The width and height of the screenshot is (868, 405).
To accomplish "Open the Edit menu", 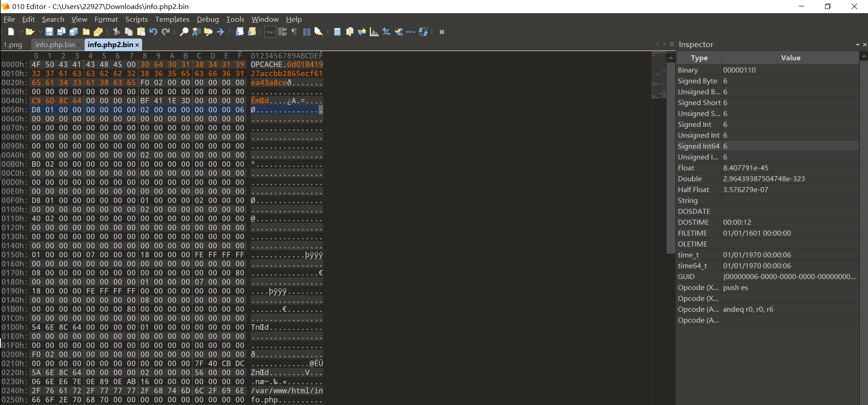I will coord(28,19).
